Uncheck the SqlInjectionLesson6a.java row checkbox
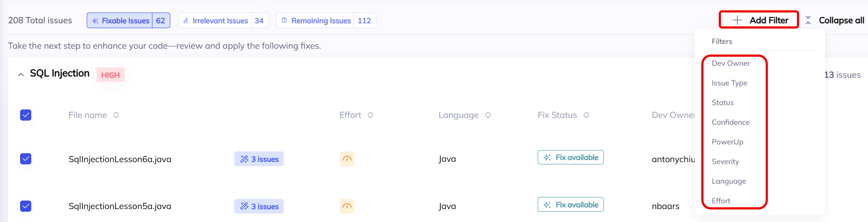This screenshot has height=222, width=868. pyautogui.click(x=26, y=159)
